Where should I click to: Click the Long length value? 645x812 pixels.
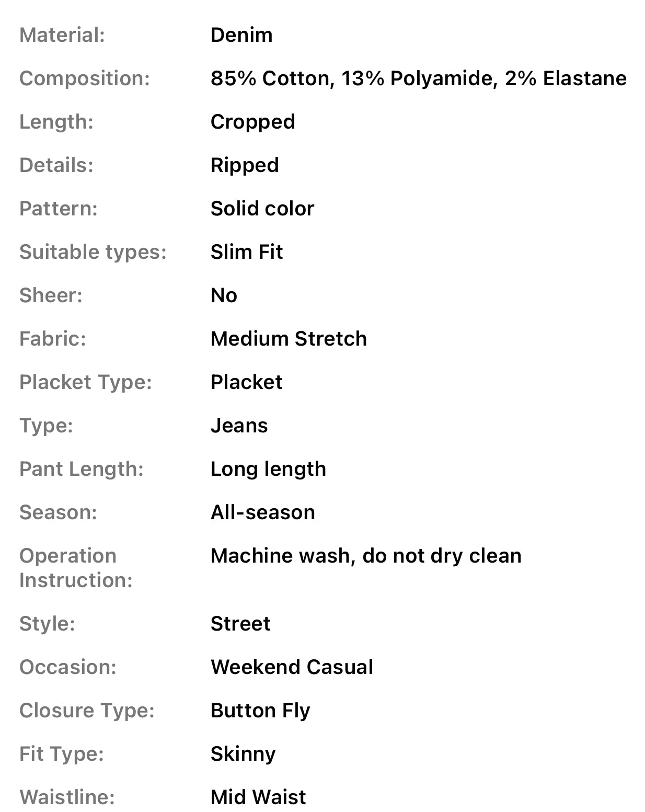coord(268,469)
